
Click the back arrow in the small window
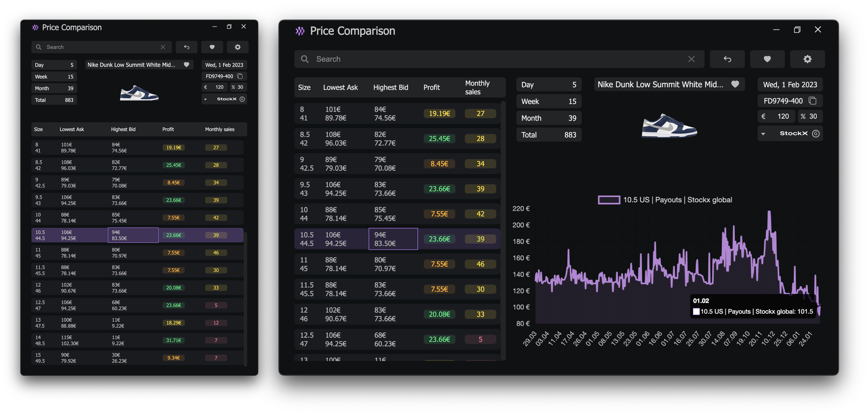point(187,47)
